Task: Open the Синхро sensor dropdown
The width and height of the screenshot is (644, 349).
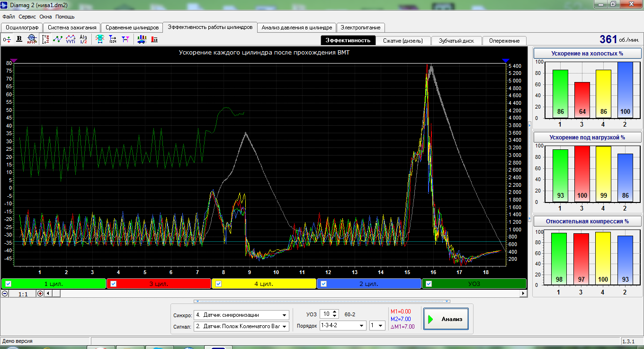Action: (x=241, y=315)
